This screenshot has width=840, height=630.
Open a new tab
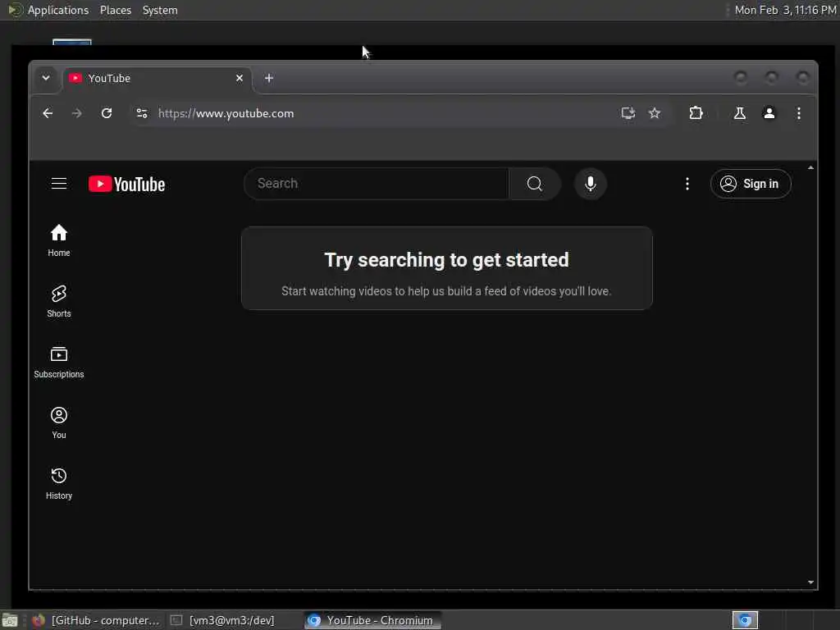tap(269, 78)
